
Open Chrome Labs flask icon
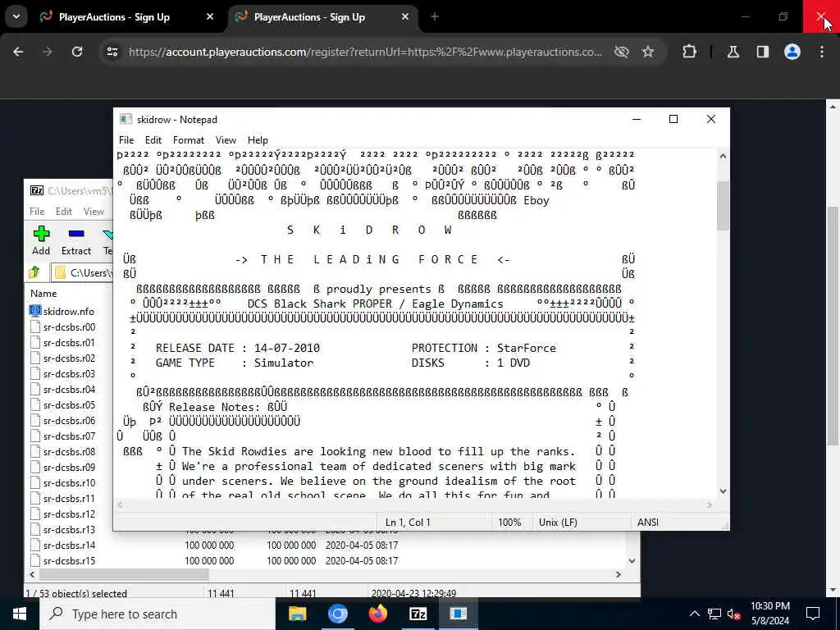733,52
